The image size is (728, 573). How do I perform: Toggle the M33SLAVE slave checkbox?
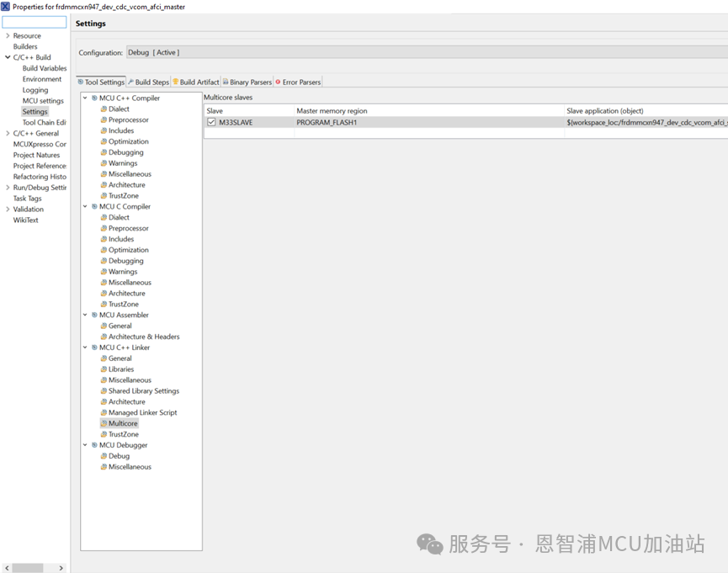pos(212,122)
